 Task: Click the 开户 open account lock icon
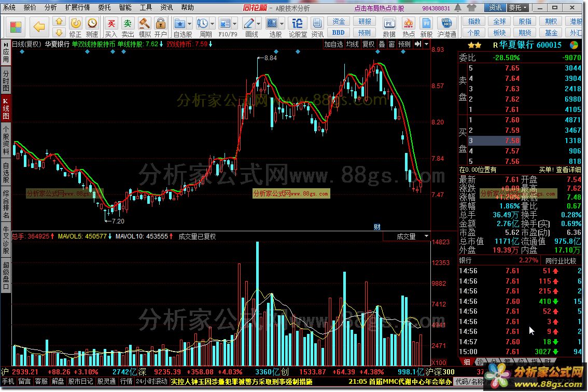tap(161, 27)
